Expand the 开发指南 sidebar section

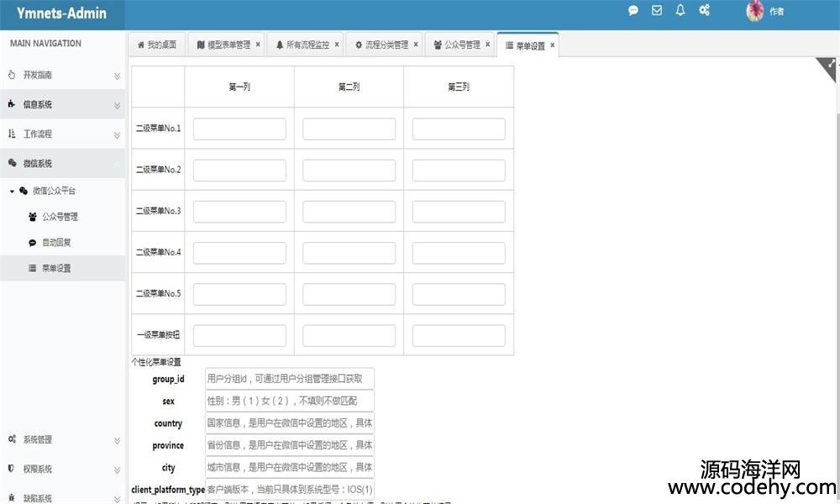tap(62, 76)
